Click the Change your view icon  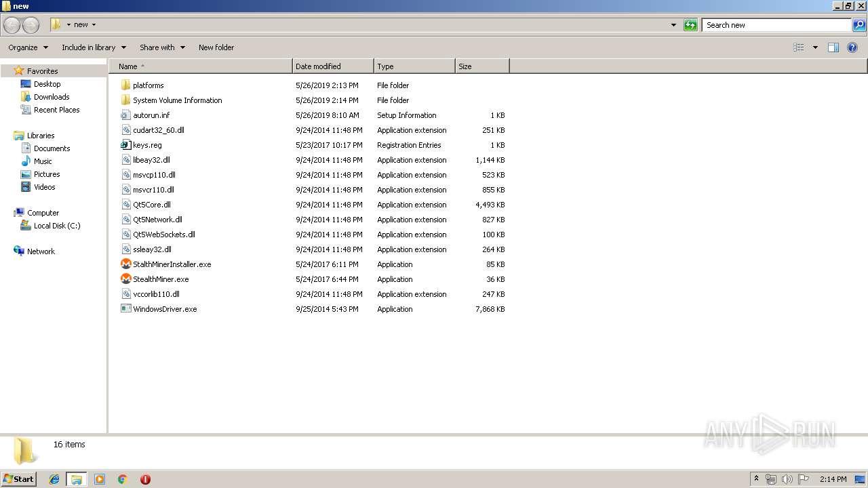(799, 47)
